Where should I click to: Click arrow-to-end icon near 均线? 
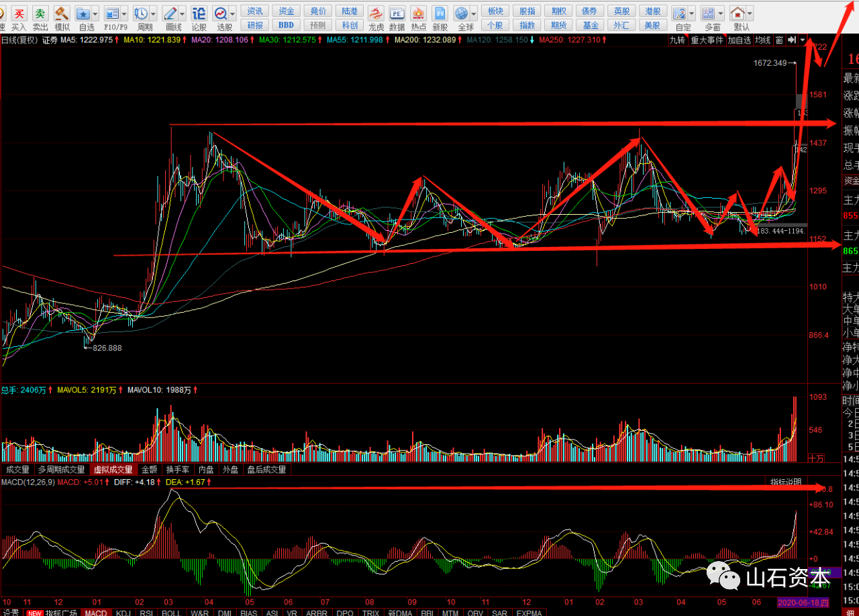792,40
